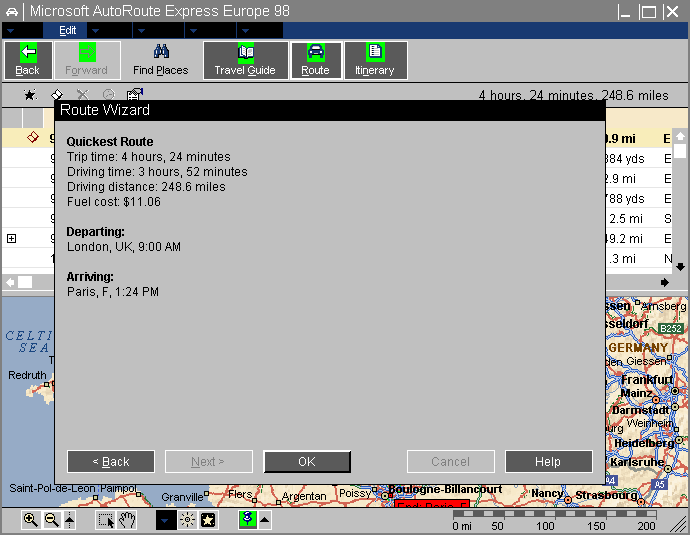This screenshot has width=690, height=535.
Task: Click the X delete icon in the route toolbar
Action: 83,94
